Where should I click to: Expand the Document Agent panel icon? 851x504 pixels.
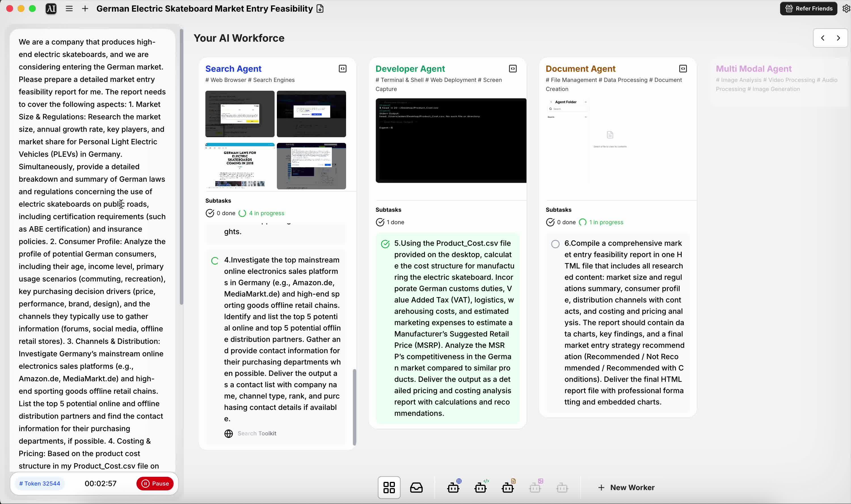coord(683,69)
